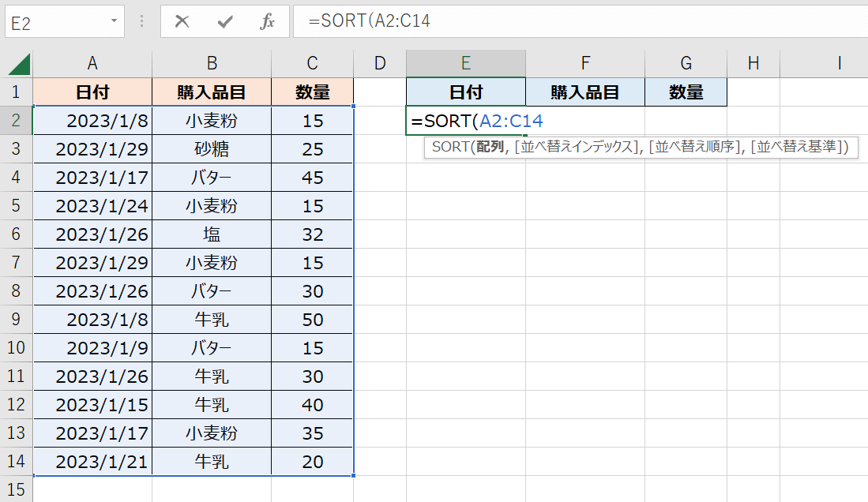This screenshot has width=868, height=502.
Task: Click the SORT function name in tooltip
Action: point(447,147)
